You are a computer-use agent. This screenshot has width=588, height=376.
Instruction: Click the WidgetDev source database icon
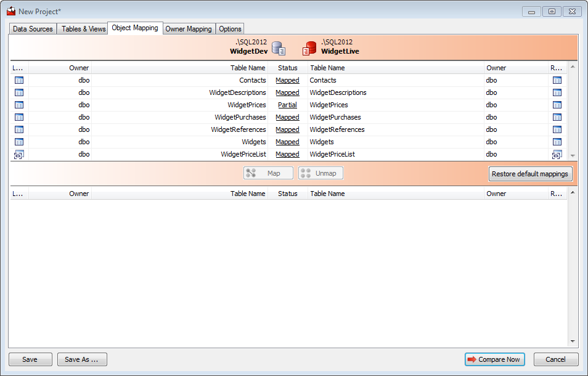[279, 48]
